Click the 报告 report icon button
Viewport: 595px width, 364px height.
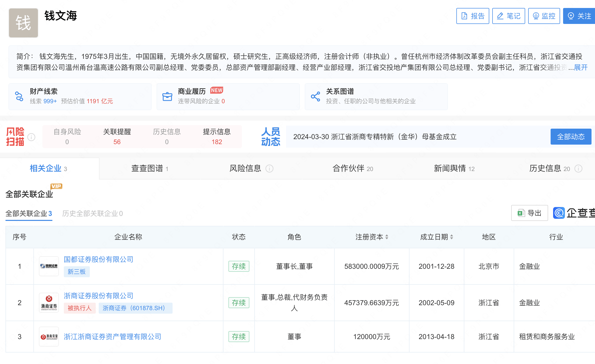pos(464,16)
